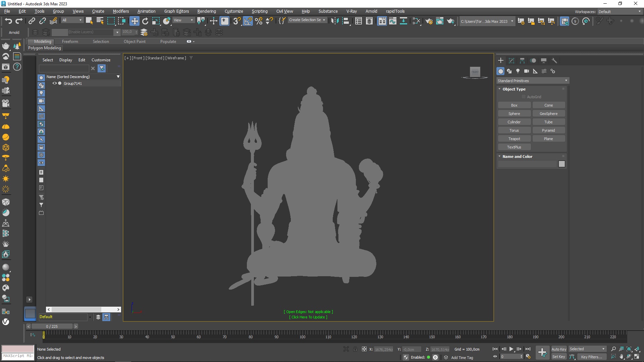Activate Select and Move tool
Viewport: 644px width, 362px height.
[135, 21]
